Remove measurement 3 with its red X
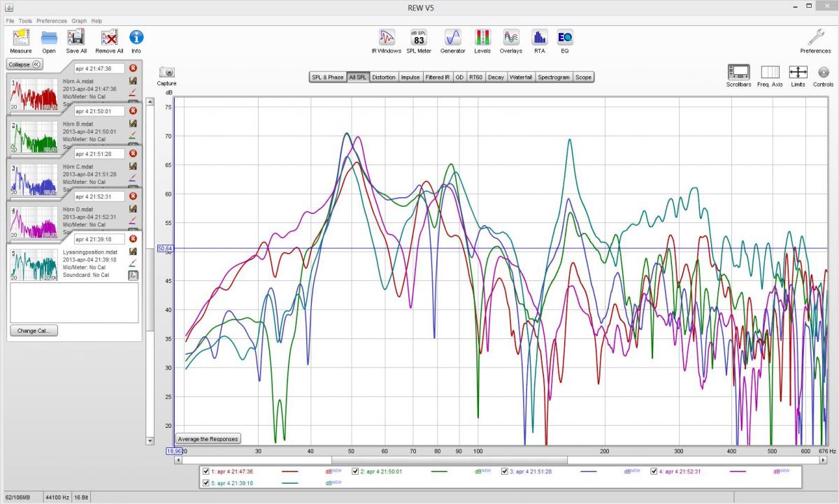839x504 pixels. coord(133,153)
